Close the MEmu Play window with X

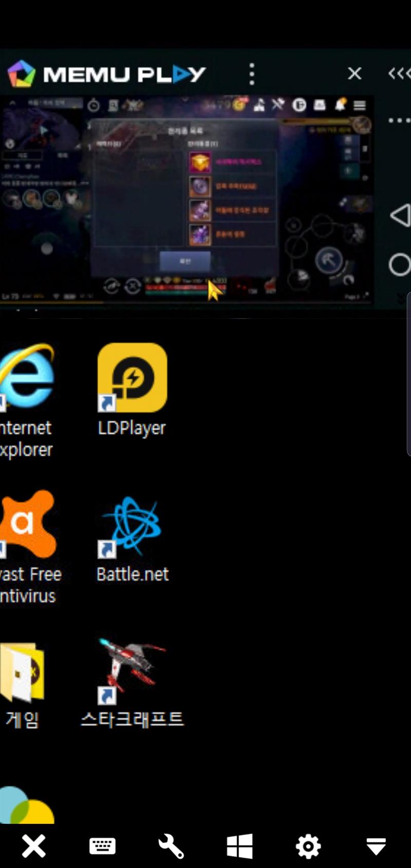[x=354, y=74]
